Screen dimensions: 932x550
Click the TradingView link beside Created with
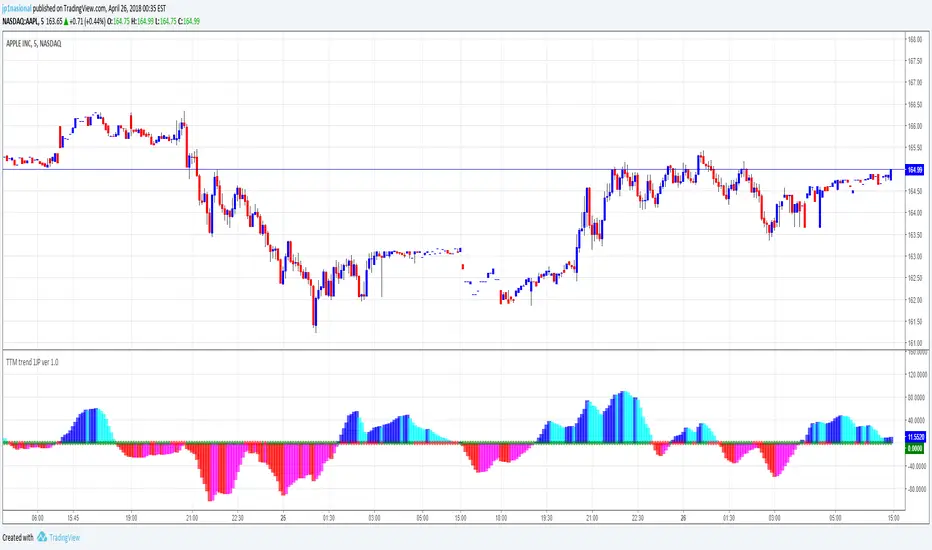(64, 538)
